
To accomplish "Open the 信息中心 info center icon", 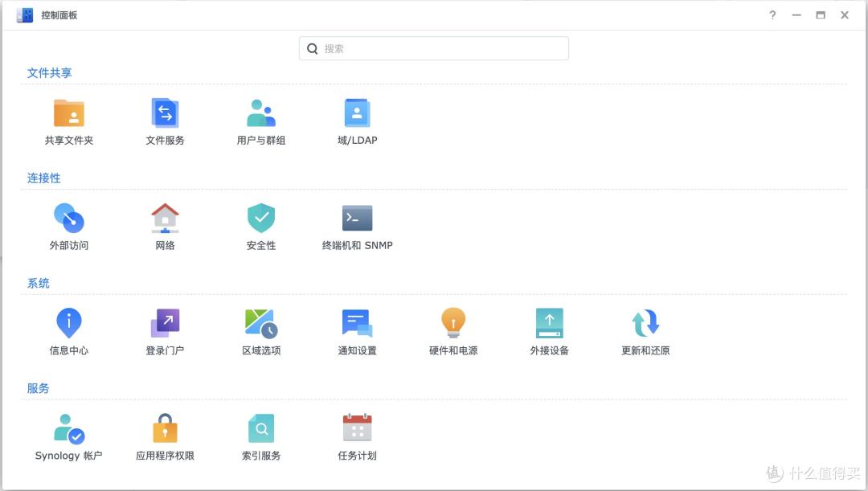I will pos(68,323).
